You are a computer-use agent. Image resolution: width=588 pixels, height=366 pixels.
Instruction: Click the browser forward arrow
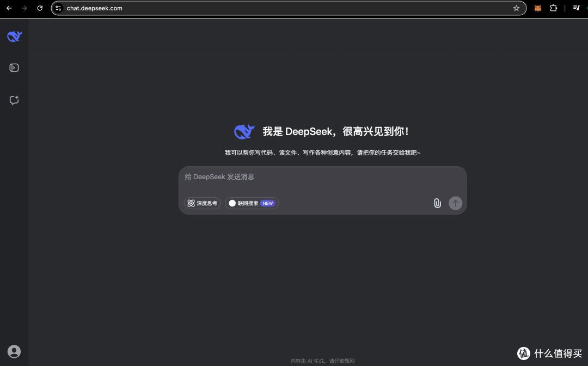[x=24, y=8]
